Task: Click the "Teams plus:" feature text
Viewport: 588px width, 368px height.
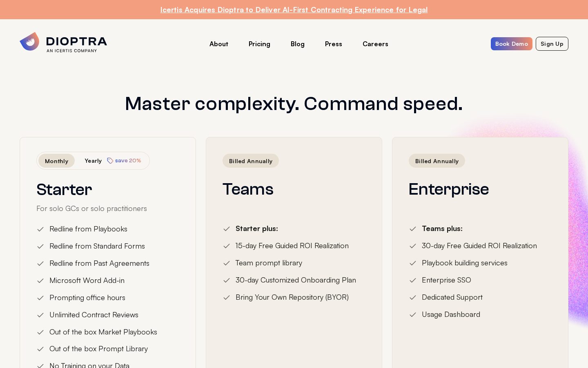Action: [442, 229]
